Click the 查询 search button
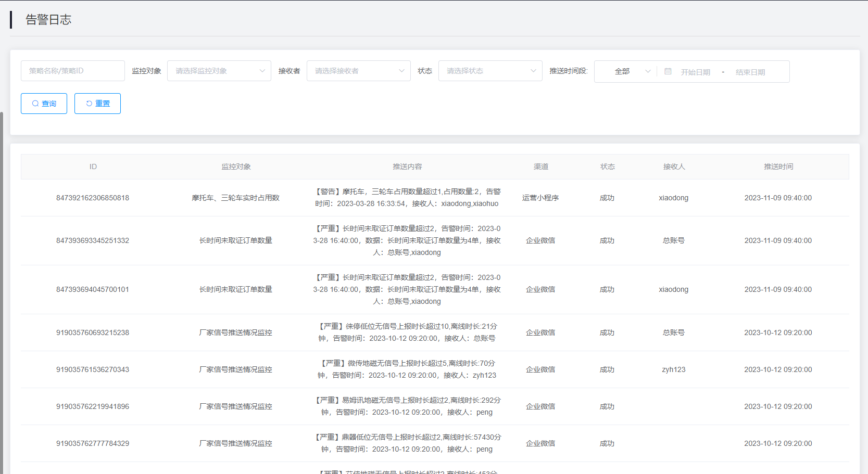 pyautogui.click(x=44, y=104)
